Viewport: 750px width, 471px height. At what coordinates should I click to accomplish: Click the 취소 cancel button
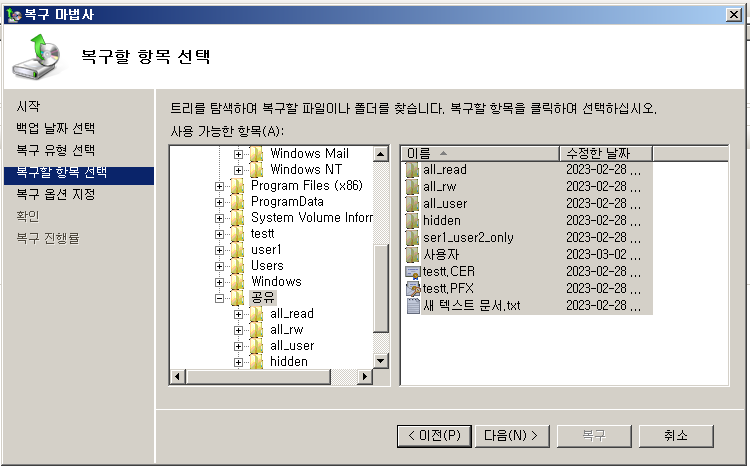pyautogui.click(x=676, y=436)
